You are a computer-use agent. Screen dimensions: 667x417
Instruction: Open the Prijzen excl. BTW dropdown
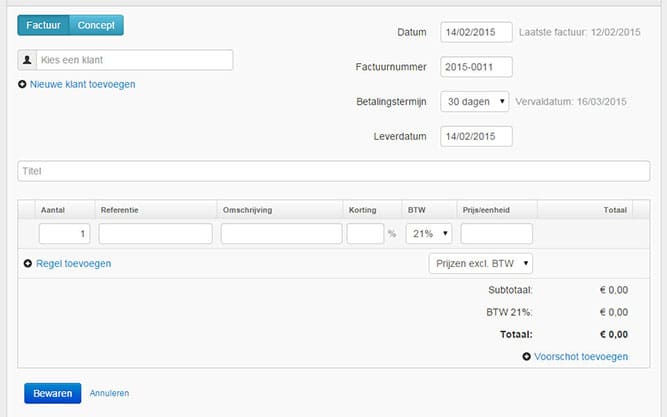click(x=480, y=264)
